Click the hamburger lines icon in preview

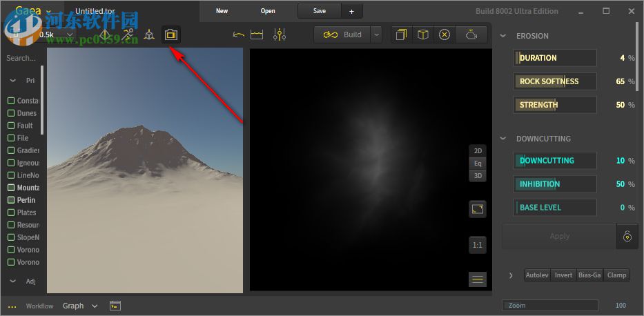point(478,279)
